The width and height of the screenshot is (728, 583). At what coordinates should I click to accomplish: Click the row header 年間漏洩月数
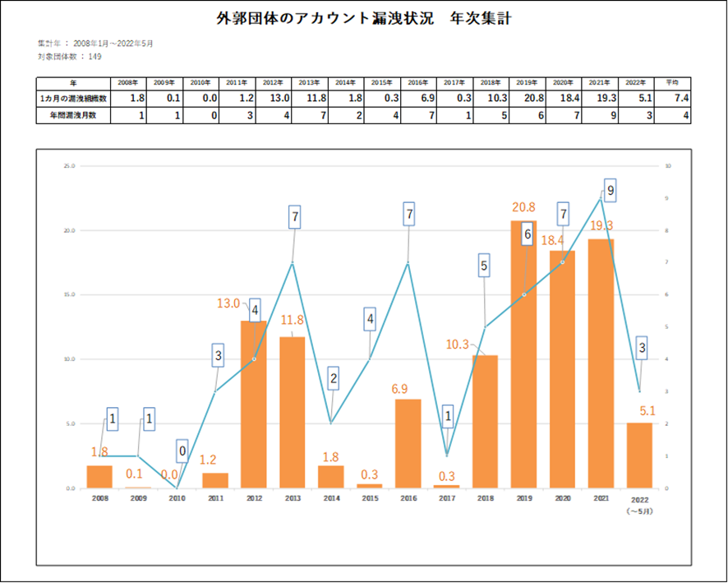pos(73,116)
